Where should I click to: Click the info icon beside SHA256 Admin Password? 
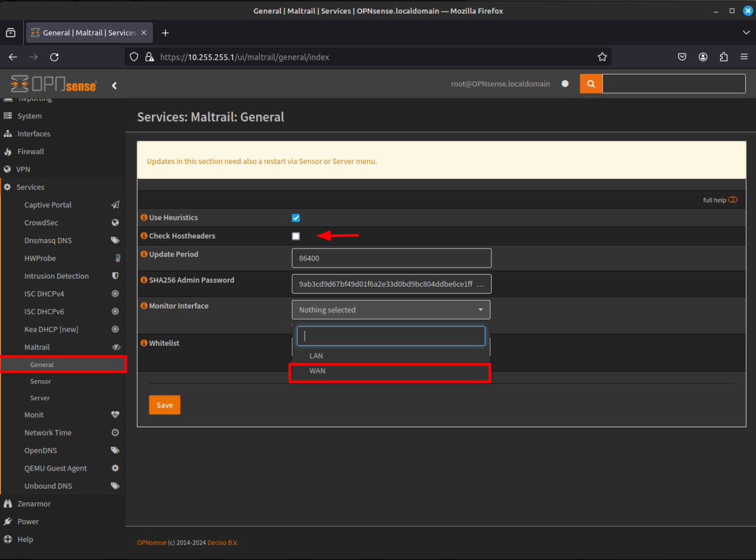[144, 280]
